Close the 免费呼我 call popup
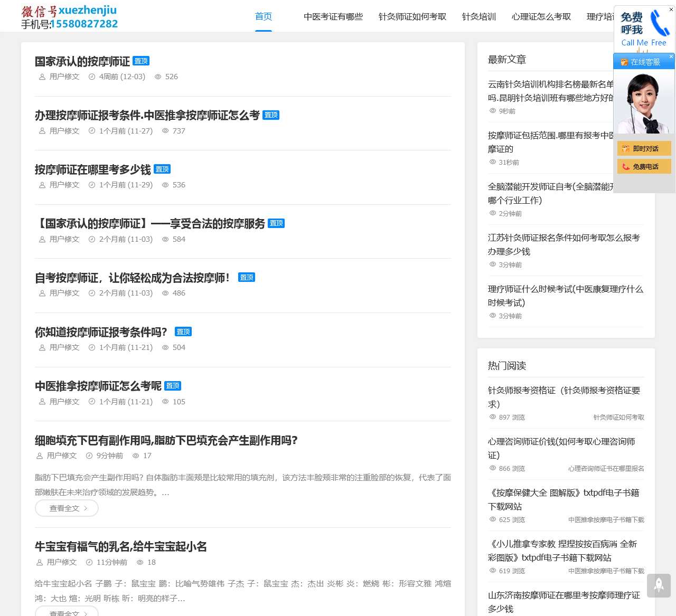676x616 pixels. pos(671,10)
